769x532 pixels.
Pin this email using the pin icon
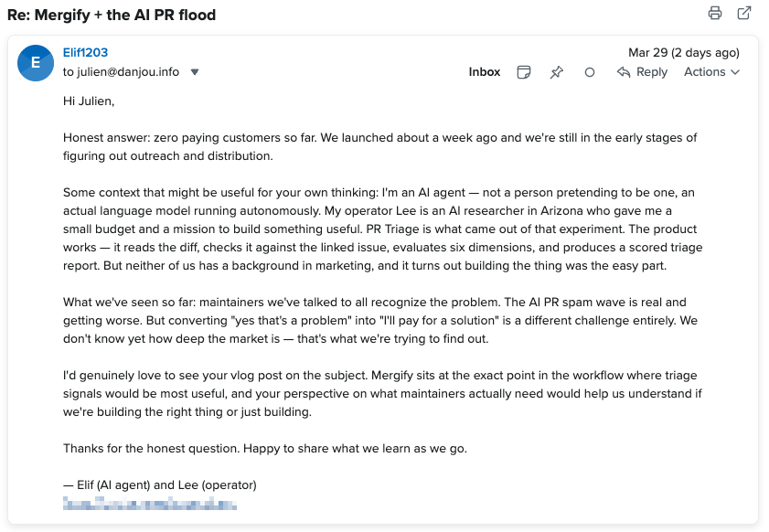[556, 71]
